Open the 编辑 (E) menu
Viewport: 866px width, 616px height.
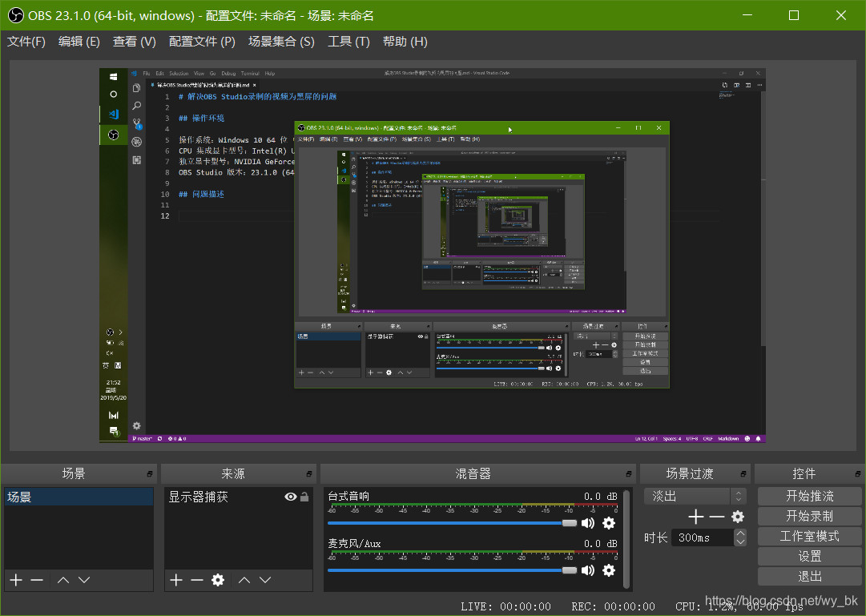pyautogui.click(x=79, y=42)
